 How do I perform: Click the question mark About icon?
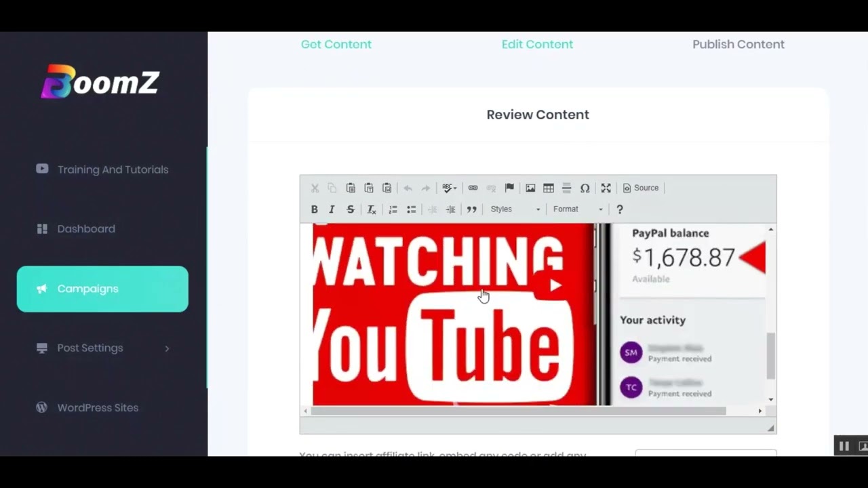coord(619,209)
